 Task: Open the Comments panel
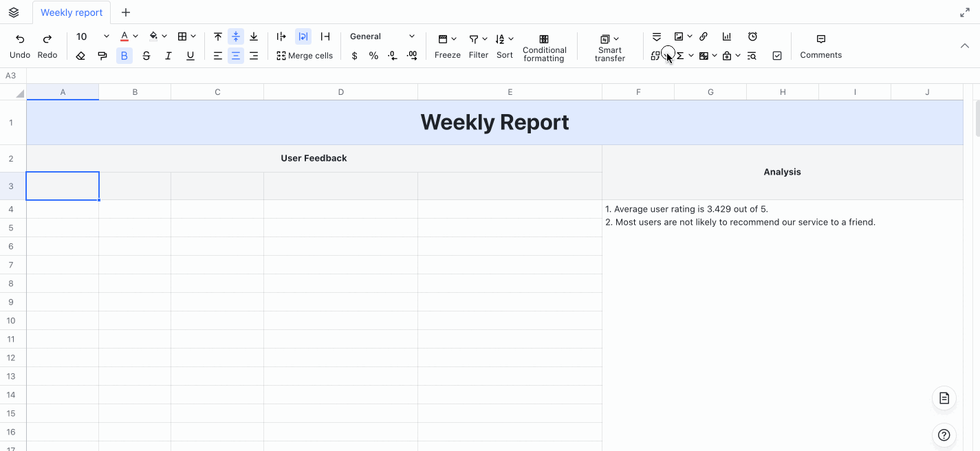point(820,46)
